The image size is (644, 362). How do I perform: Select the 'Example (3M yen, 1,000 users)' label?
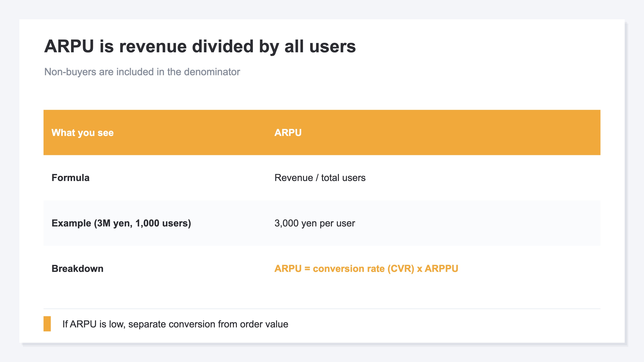pos(121,223)
